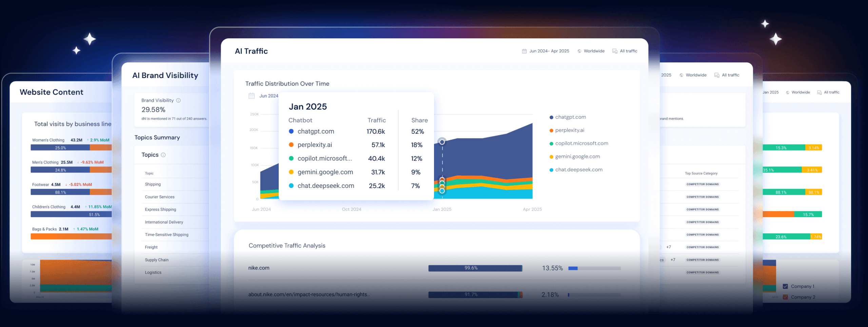The image size is (868, 327).
Task: Click the info icon beside Brand Visibility
Action: tap(178, 100)
